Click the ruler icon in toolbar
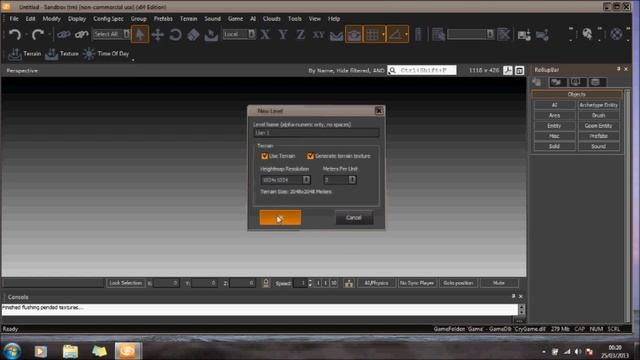The height and width of the screenshot is (360, 640). coord(418,35)
